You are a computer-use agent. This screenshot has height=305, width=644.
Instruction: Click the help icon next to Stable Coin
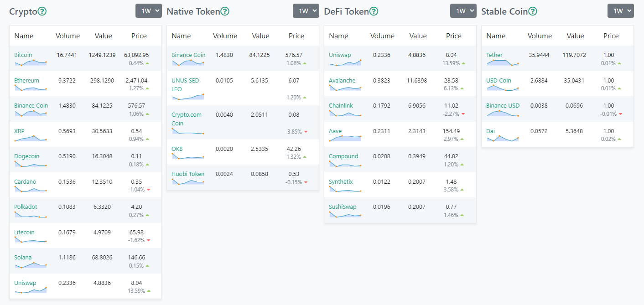click(532, 11)
